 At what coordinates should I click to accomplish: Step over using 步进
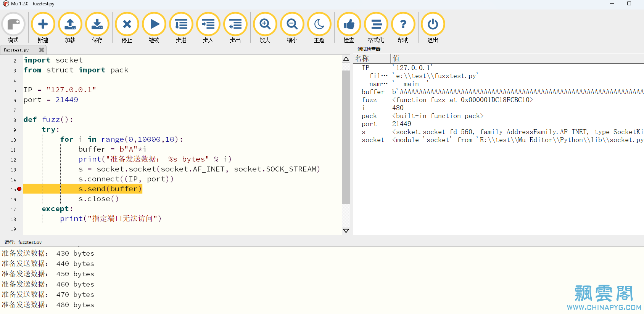point(181,27)
